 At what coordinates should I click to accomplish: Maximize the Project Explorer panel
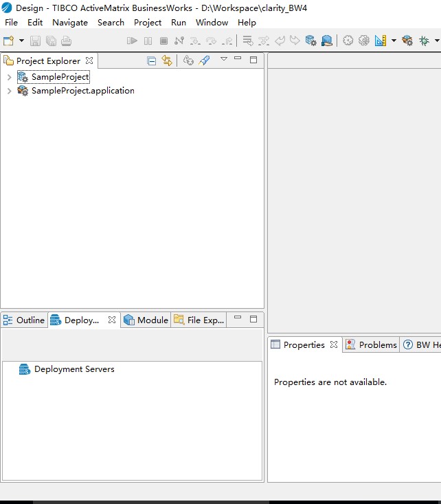pyautogui.click(x=253, y=59)
